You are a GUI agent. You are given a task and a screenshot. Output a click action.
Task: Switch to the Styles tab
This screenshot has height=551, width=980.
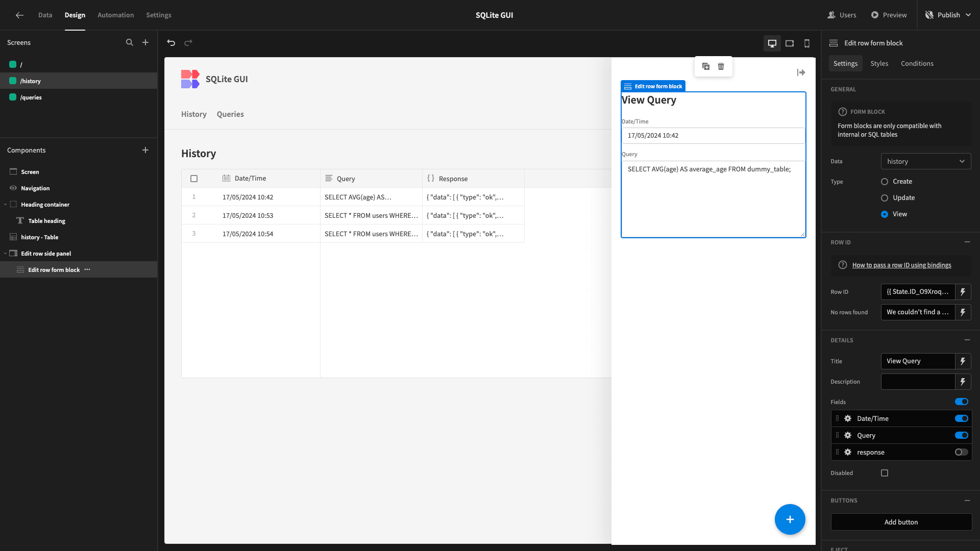coord(879,63)
